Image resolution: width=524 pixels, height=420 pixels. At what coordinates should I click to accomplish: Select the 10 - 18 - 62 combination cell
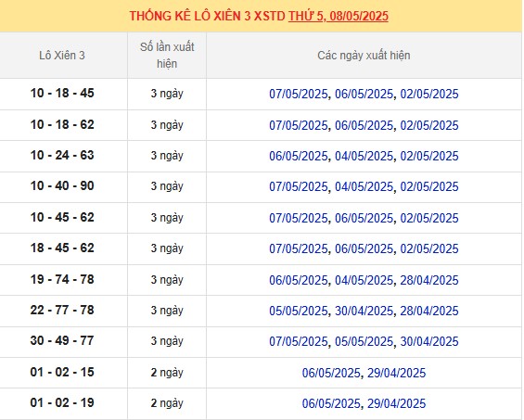[x=62, y=124]
